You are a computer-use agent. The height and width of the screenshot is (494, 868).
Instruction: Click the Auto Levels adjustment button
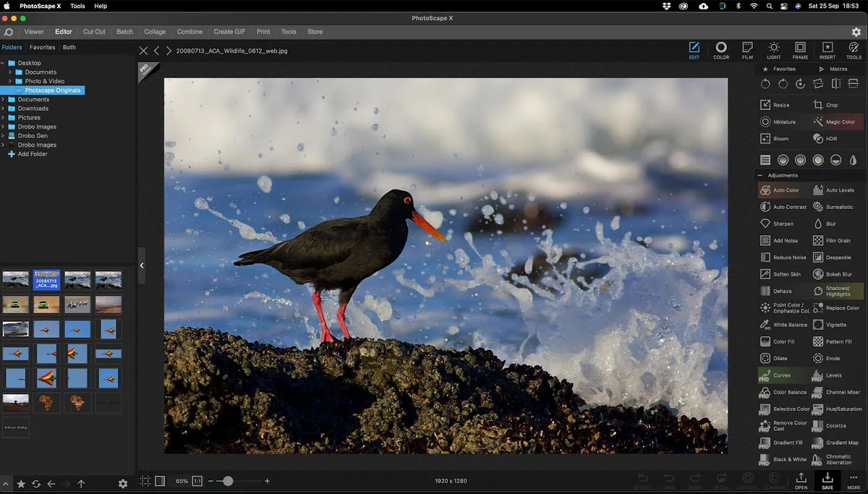[834, 190]
